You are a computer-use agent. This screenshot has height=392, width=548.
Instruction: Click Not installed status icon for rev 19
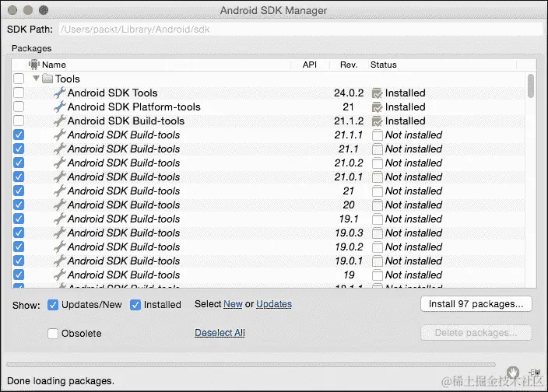377,275
